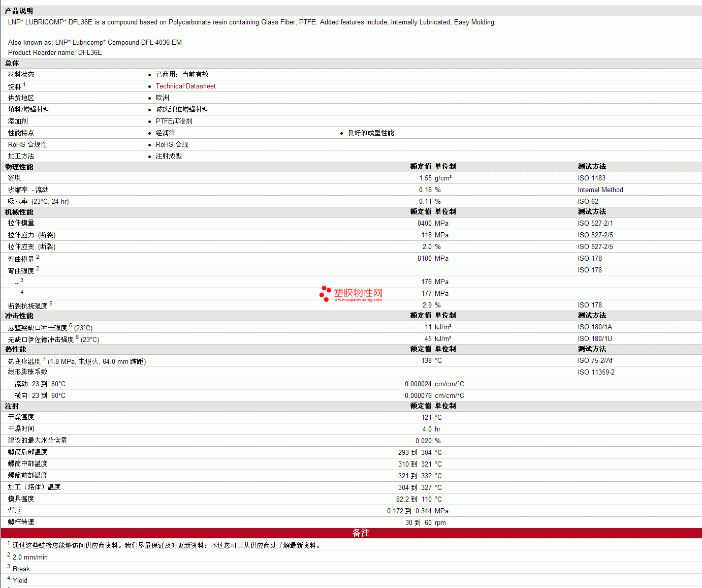Select the density value 1.55
Screen dimensions: 702x588
[x=425, y=178]
